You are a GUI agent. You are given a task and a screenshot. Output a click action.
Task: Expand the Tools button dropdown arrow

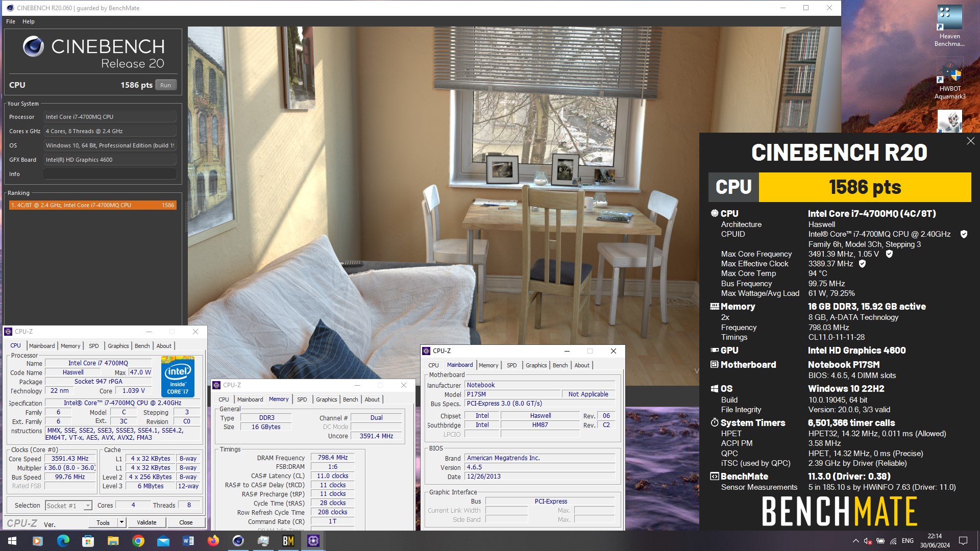pos(121,522)
